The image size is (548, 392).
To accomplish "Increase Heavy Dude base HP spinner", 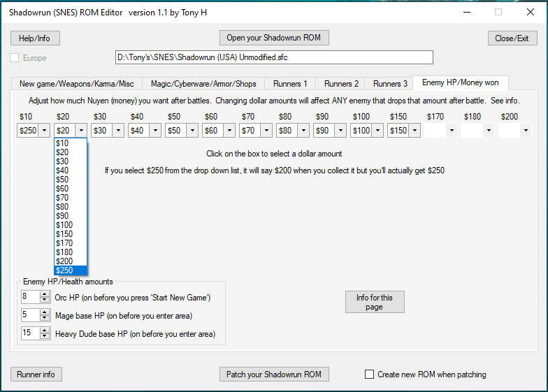I will (45, 331).
